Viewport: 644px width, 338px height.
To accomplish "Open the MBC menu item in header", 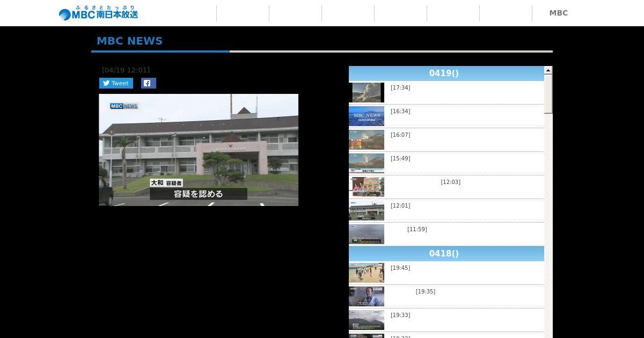I will 558,13.
